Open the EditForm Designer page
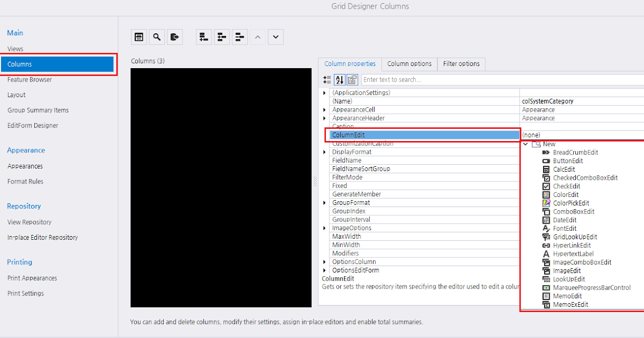This screenshot has height=338, width=644. 31,125
